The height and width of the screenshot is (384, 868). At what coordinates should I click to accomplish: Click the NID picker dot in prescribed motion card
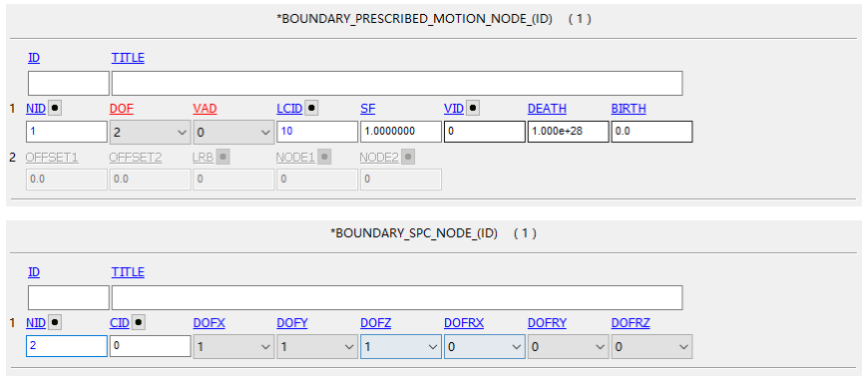click(x=55, y=109)
